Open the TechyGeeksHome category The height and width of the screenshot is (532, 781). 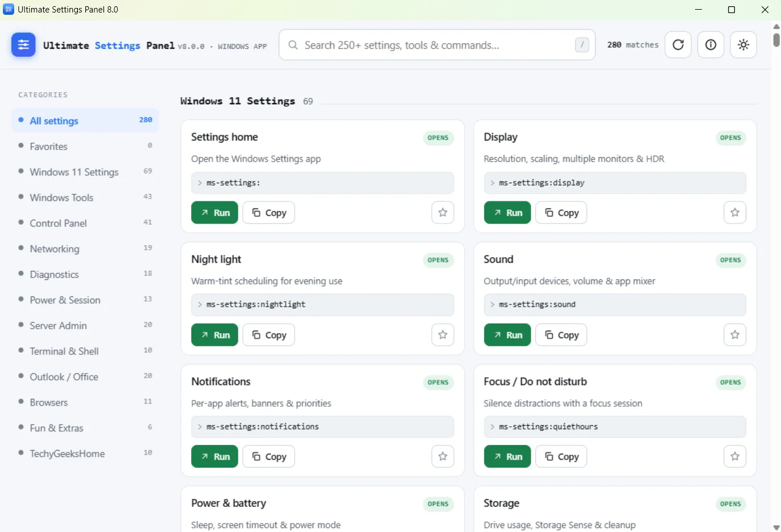click(x=85, y=453)
